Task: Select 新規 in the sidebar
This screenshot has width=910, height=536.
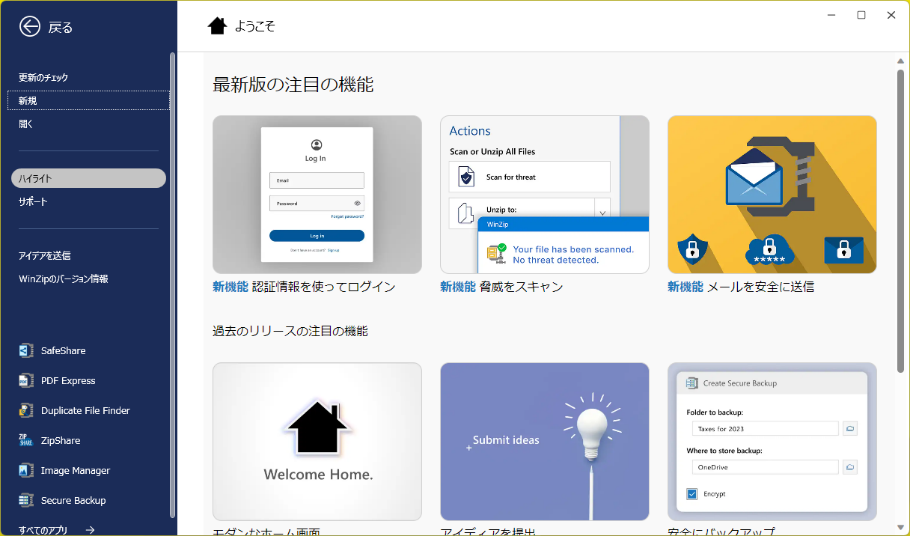Action: pos(88,100)
